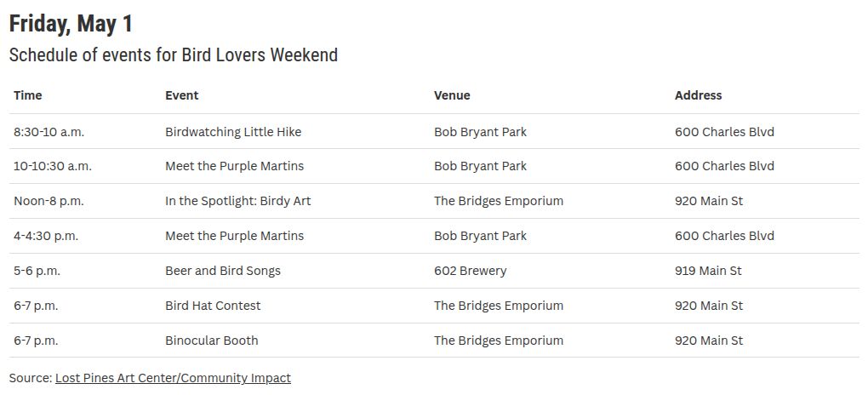The height and width of the screenshot is (395, 868).
Task: Click the 919 Main St address
Action: coord(708,271)
